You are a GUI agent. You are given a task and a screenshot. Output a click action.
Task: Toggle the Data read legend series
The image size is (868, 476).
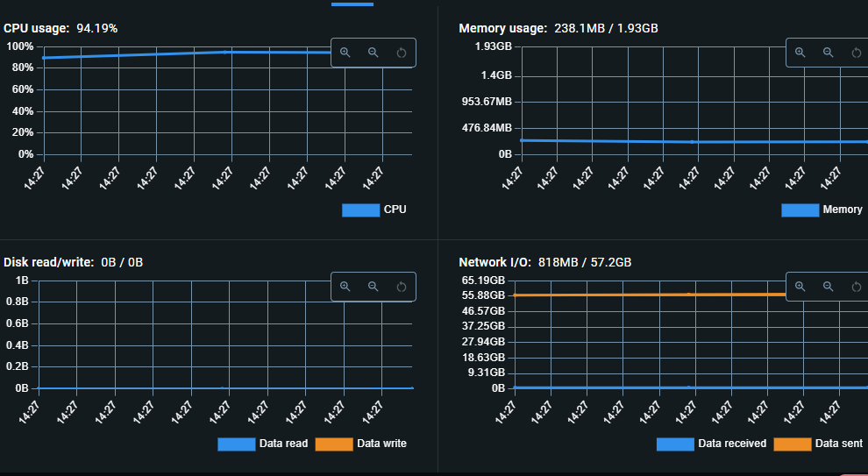(x=263, y=444)
